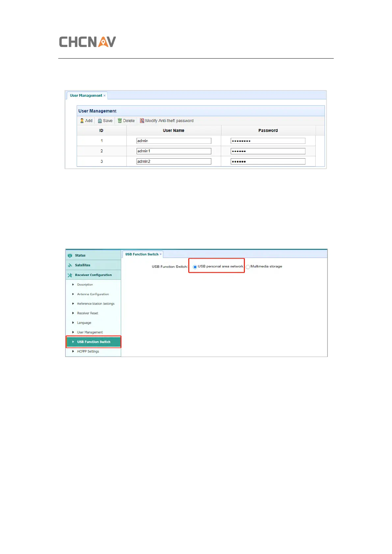Click the Save button label
The width and height of the screenshot is (392, 554).
tap(108, 121)
